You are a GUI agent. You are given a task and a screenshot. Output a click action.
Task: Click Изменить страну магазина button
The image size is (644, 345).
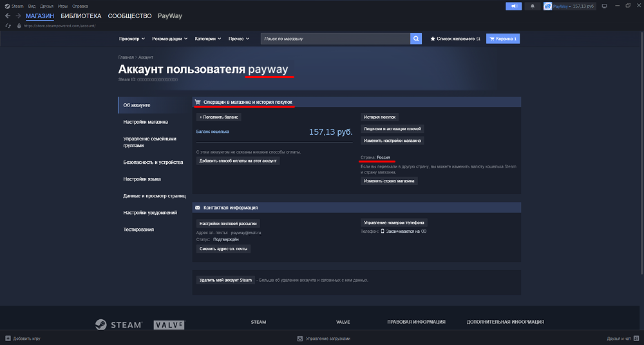coord(389,181)
